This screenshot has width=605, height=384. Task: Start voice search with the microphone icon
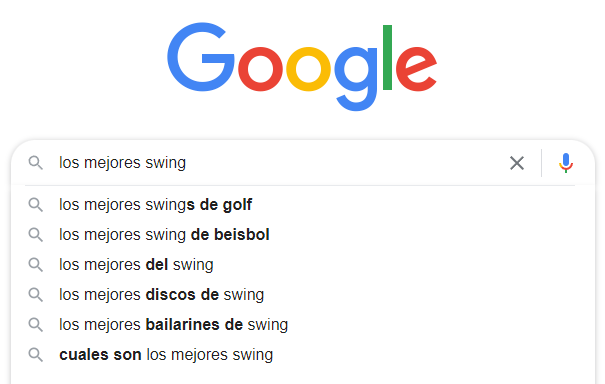[566, 163]
